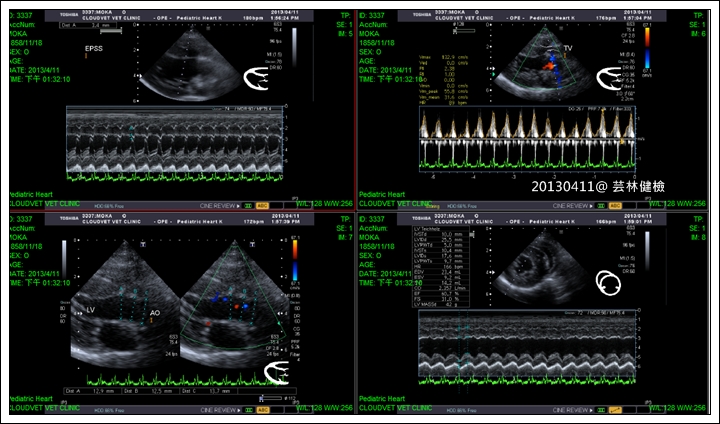720x424 pixels.
Task: Click the orange ABC icon in bottom-left panel
Action: 263,410
